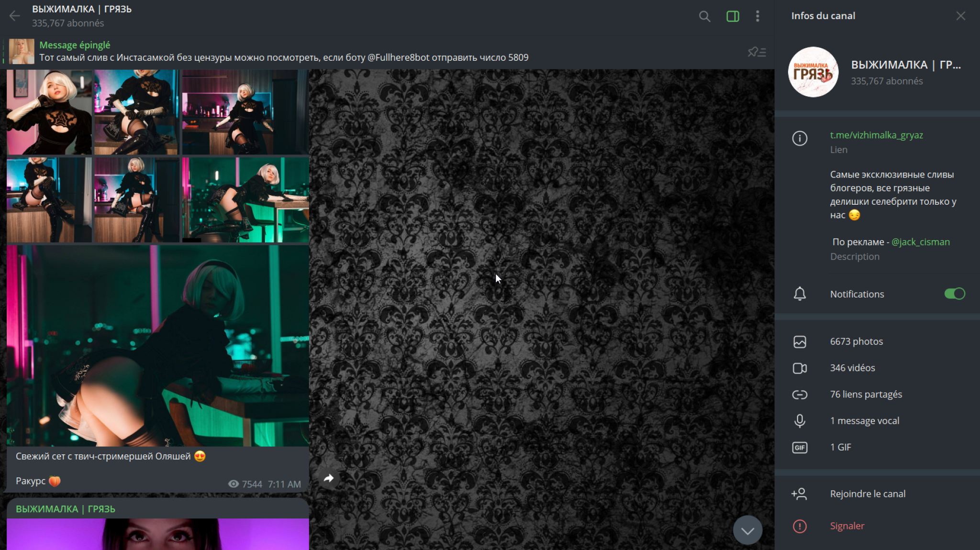980x550 pixels.
Task: Click the shared links chain icon
Action: [x=800, y=395]
